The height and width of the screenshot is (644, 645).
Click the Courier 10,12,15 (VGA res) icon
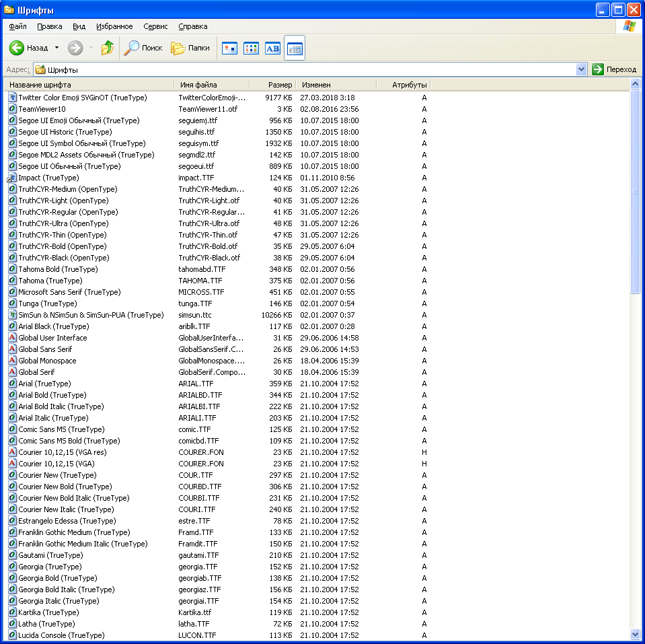coord(12,452)
